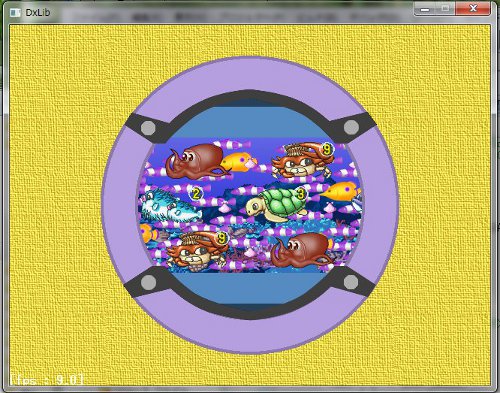The width and height of the screenshot is (500, 393).
Task: Click the orange fish beside top octopus
Action: point(239,162)
